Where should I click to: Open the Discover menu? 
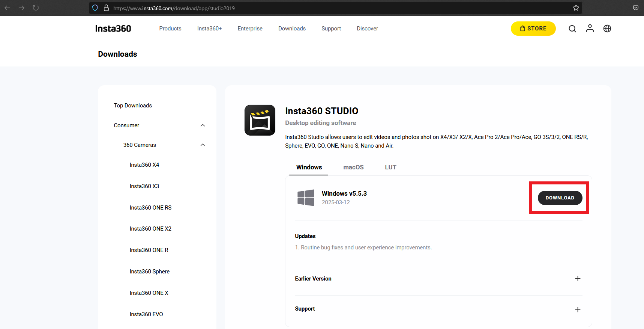click(x=368, y=29)
